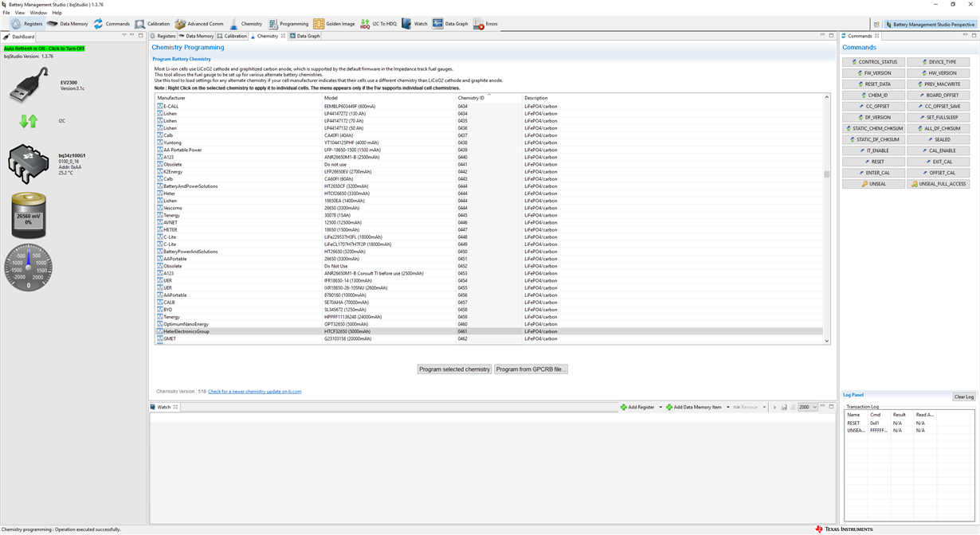Select the OptimumNanoEnergy chemistry row
Image resolution: width=980 pixels, height=535 pixels.
tap(488, 324)
